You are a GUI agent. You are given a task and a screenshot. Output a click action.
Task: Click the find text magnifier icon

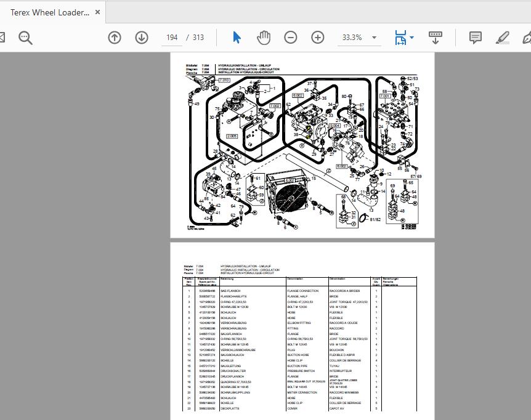(x=25, y=38)
